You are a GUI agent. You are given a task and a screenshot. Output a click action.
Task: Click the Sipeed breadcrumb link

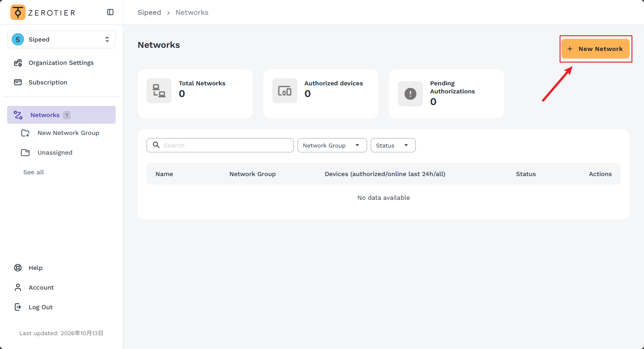149,13
